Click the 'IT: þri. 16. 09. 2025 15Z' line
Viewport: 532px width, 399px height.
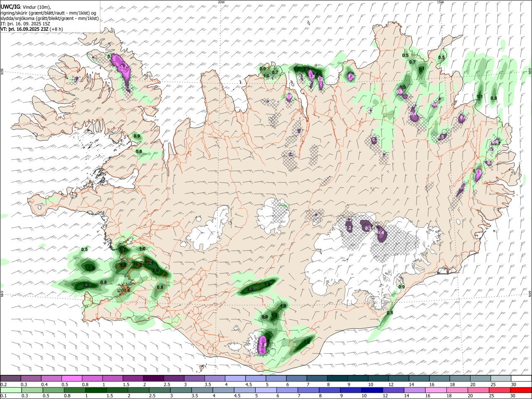25,24
